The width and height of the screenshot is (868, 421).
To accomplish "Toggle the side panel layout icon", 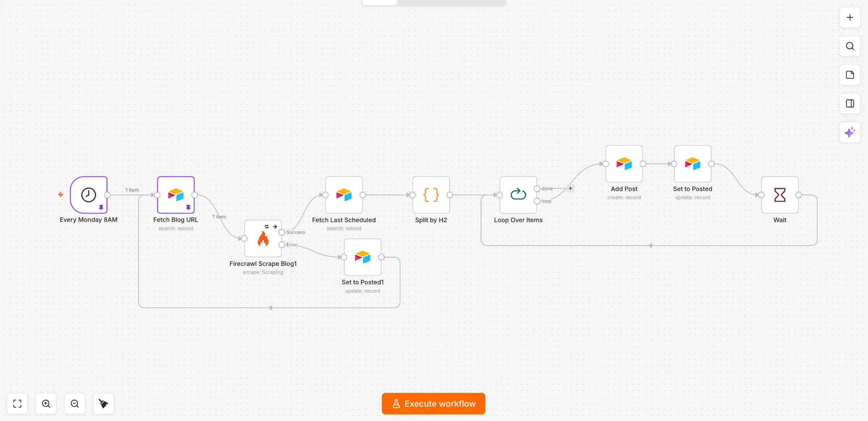I will [x=850, y=104].
